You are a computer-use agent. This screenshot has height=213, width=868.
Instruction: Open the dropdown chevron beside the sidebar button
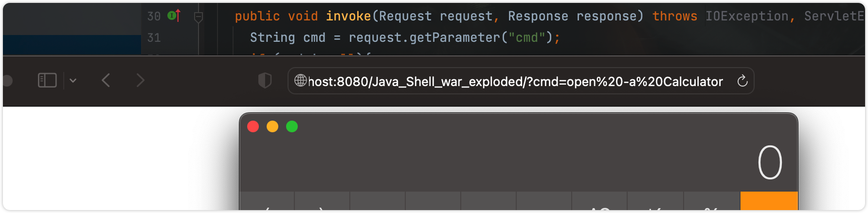pos(73,81)
